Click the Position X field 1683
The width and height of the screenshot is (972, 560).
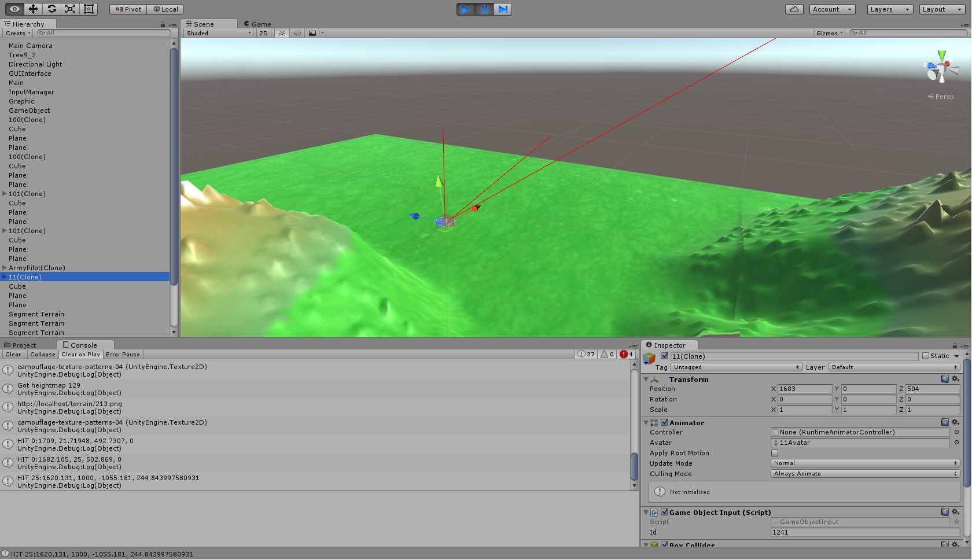point(804,389)
